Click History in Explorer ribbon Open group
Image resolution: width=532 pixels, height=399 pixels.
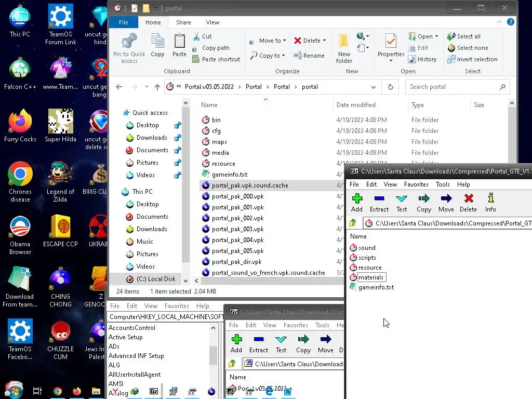(x=422, y=59)
